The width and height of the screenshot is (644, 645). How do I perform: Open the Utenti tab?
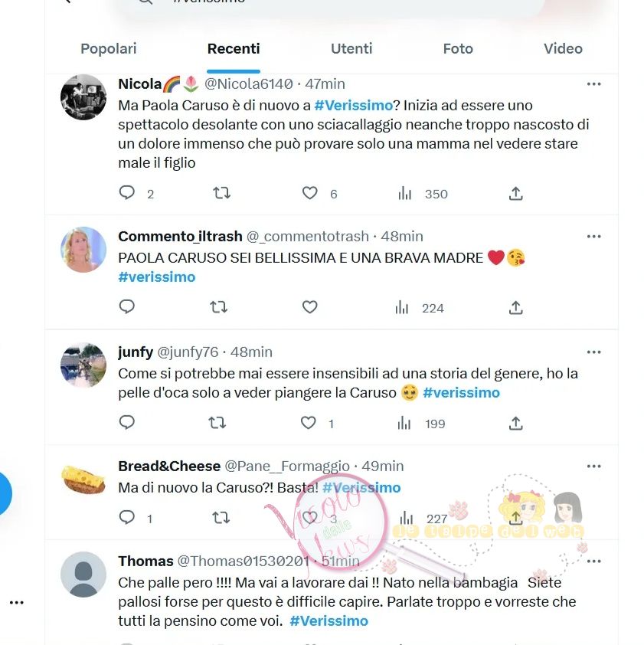click(x=351, y=48)
